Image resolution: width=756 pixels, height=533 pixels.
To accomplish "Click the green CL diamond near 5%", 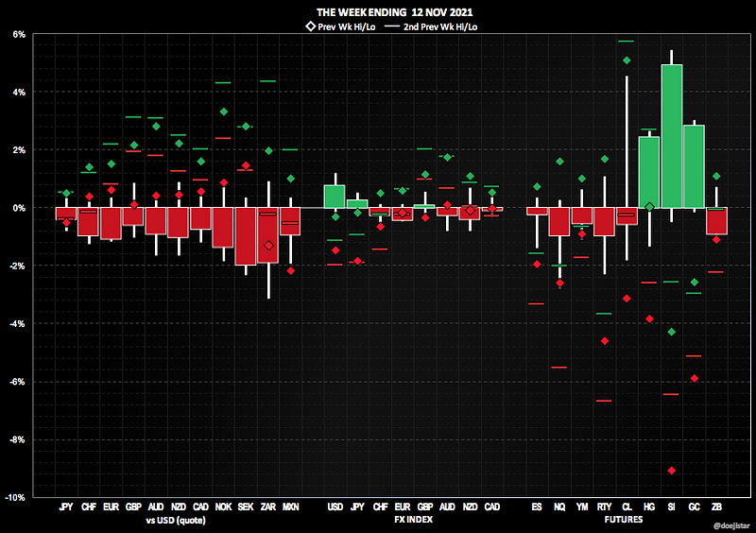I will 627,60.
